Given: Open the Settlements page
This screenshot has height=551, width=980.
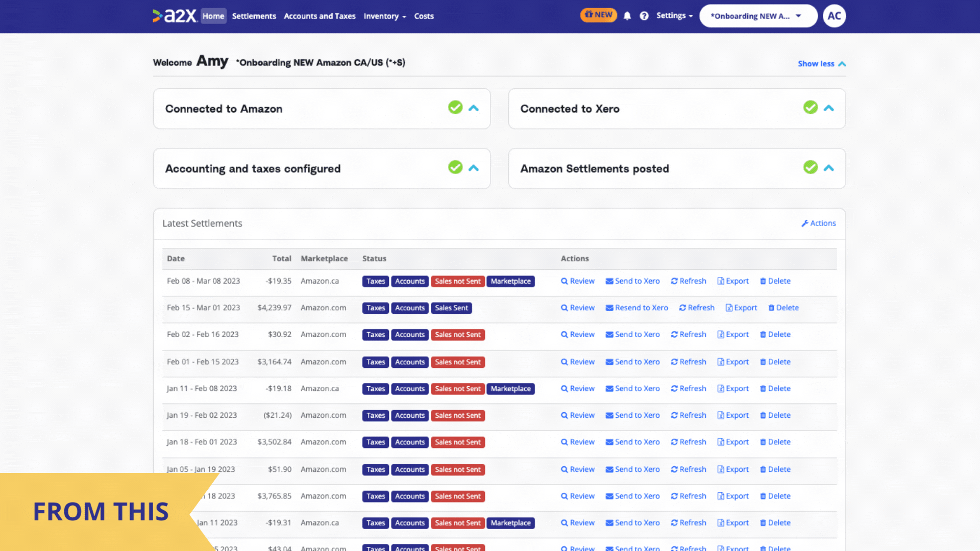Looking at the screenshot, I should point(254,16).
